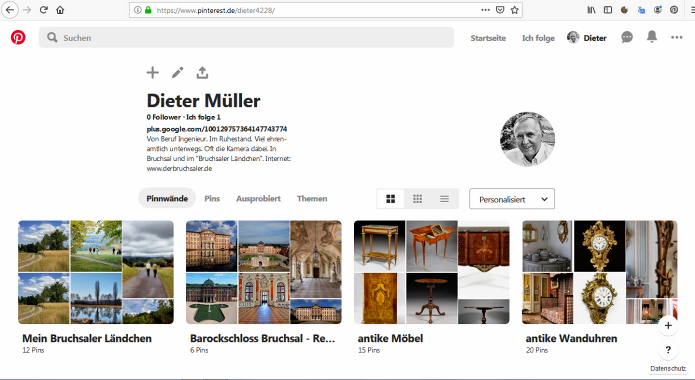
Task: Select the Pins tab
Action: [212, 199]
